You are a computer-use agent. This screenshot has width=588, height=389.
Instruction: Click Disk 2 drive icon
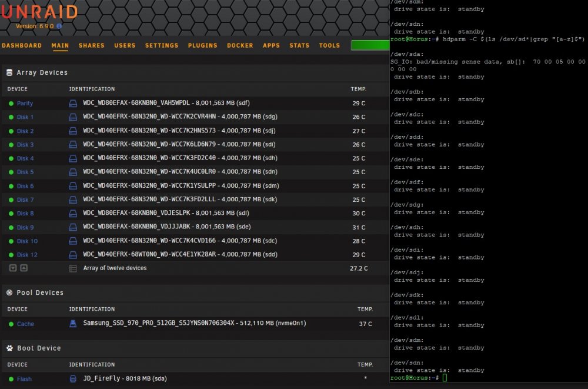[73, 131]
